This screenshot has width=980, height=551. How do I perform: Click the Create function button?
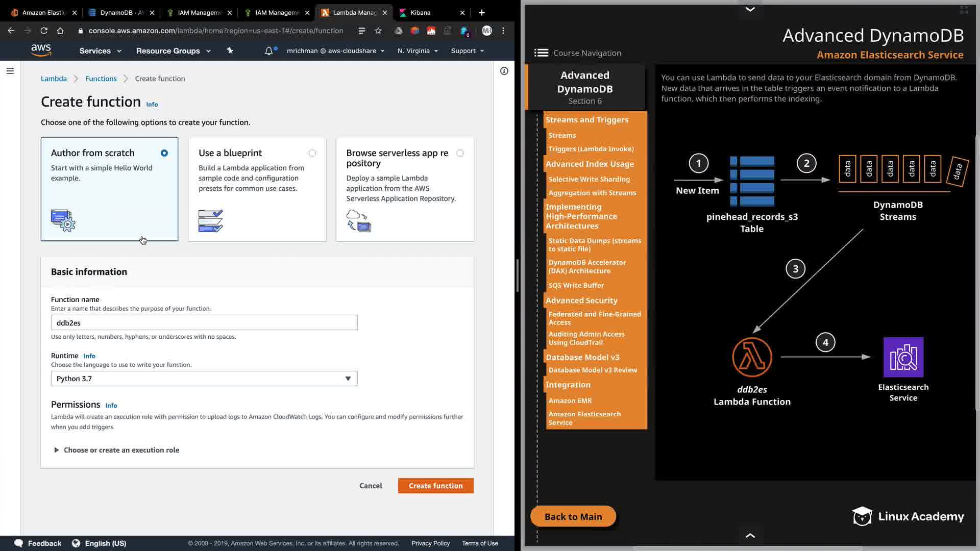[435, 486]
